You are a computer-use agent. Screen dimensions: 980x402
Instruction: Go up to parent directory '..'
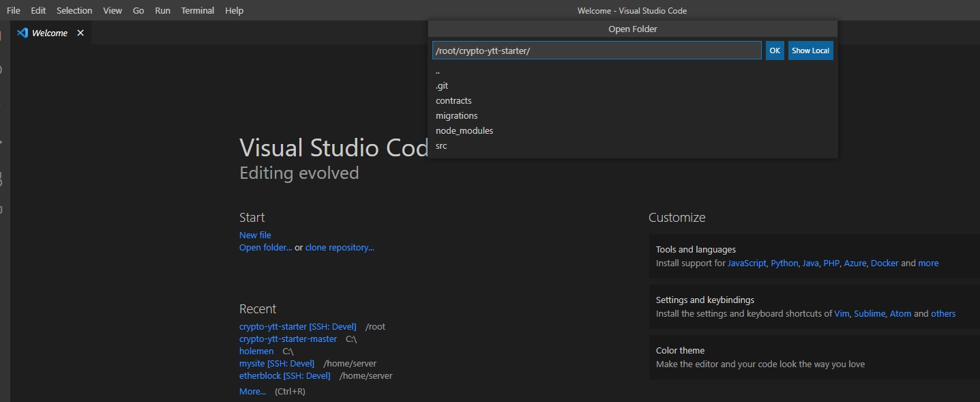(x=632, y=70)
